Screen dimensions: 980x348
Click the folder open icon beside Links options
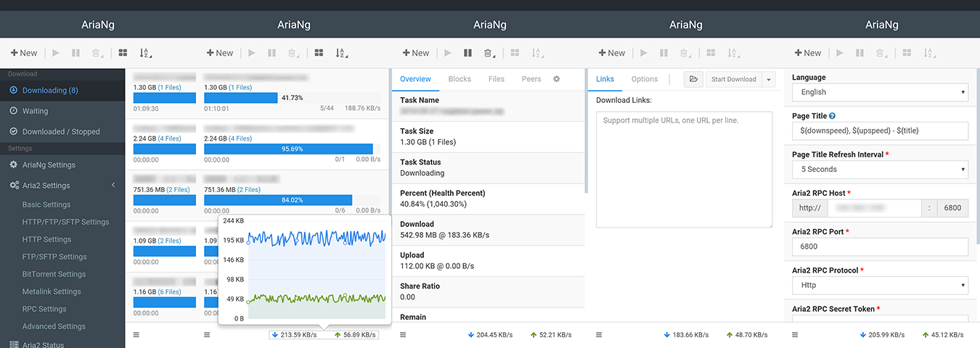[x=694, y=79]
